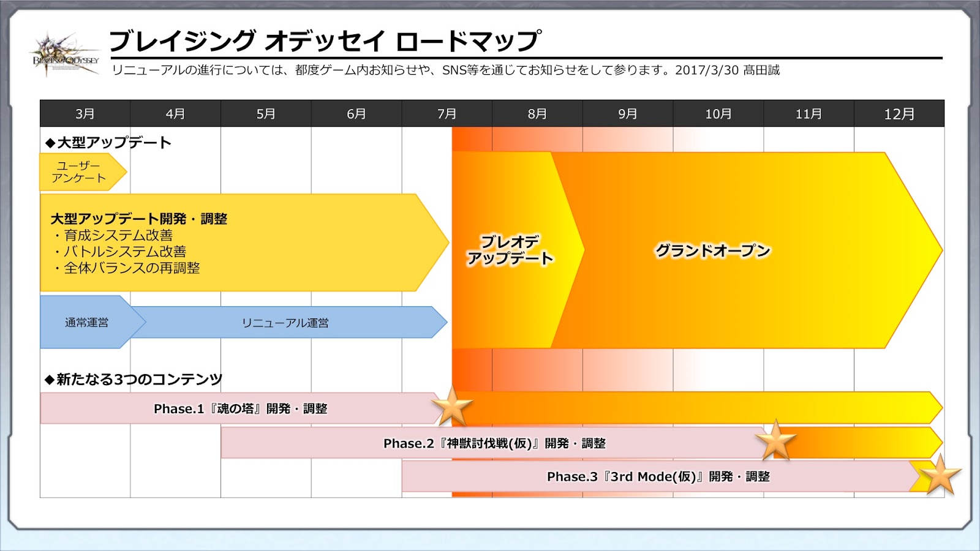The height and width of the screenshot is (551, 980).
Task: Click the 育成システム改善 bullet
Action: click(113, 235)
